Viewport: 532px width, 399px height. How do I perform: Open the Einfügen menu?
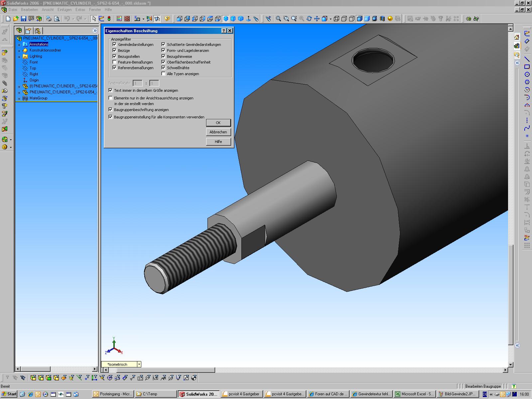coord(65,10)
